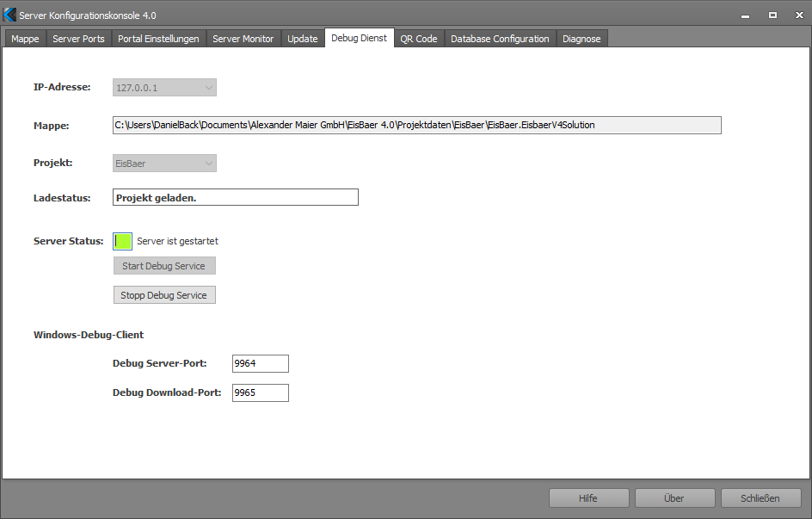Go to Portal Einstellungen tab
This screenshot has height=519, width=812.
tap(158, 39)
